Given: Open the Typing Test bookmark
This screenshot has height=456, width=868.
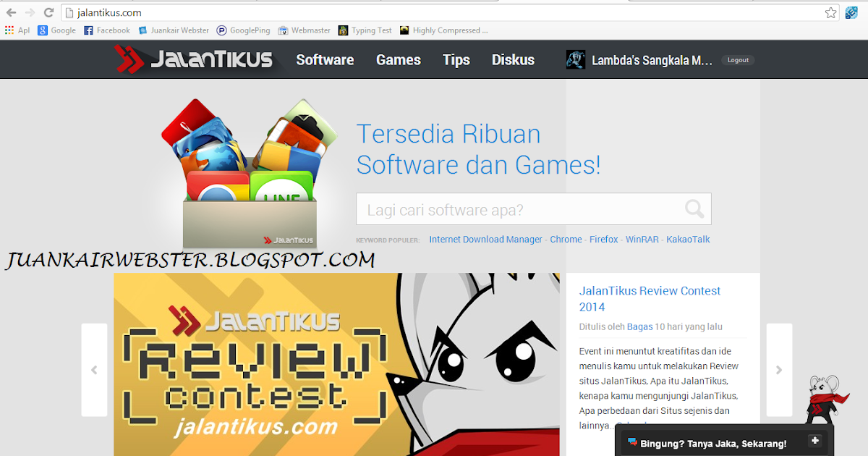Looking at the screenshot, I should coord(365,30).
